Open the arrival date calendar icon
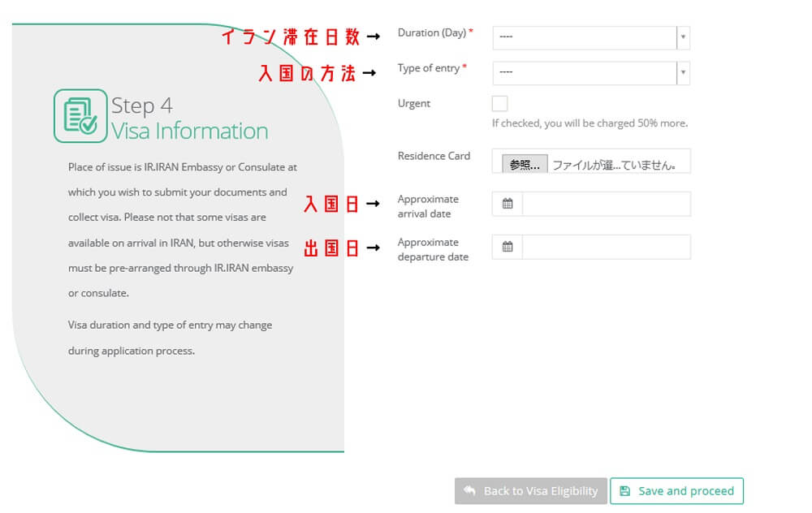812x513 pixels. point(508,204)
